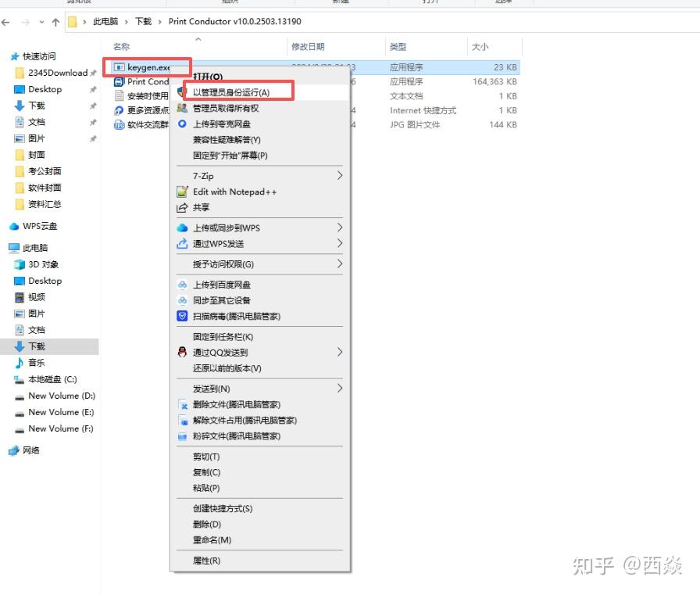Select the 软件交流群 JPG file

coord(141,124)
